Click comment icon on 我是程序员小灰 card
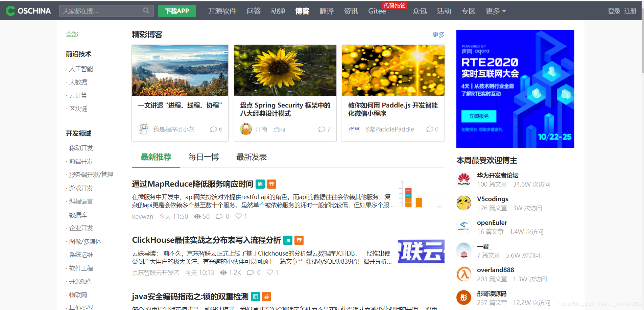Viewport: 644px width, 310px height. point(213,129)
